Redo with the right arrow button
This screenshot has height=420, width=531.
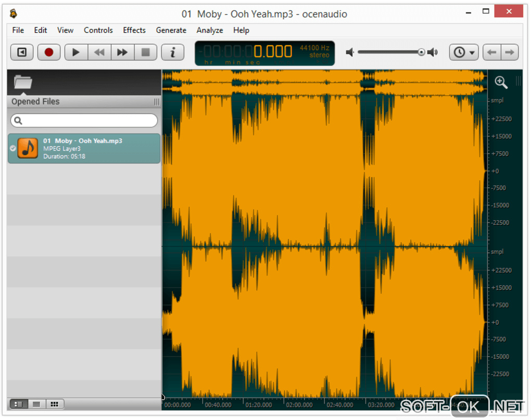pyautogui.click(x=509, y=52)
